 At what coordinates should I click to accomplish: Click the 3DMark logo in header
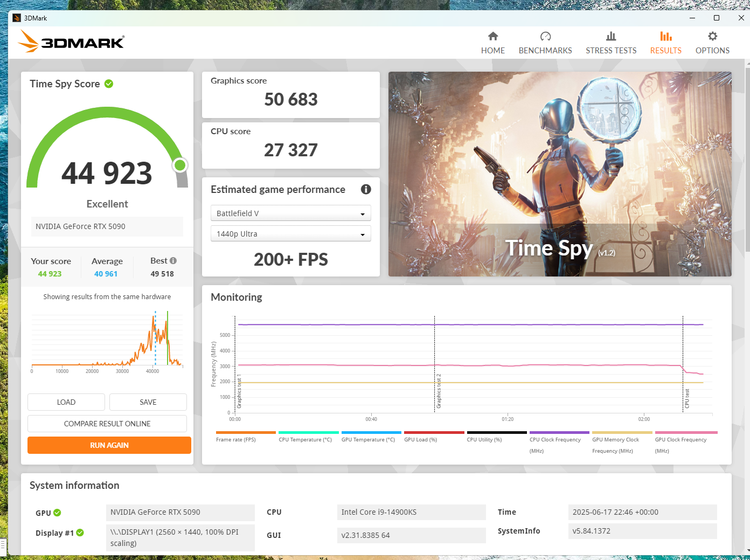pyautogui.click(x=72, y=42)
